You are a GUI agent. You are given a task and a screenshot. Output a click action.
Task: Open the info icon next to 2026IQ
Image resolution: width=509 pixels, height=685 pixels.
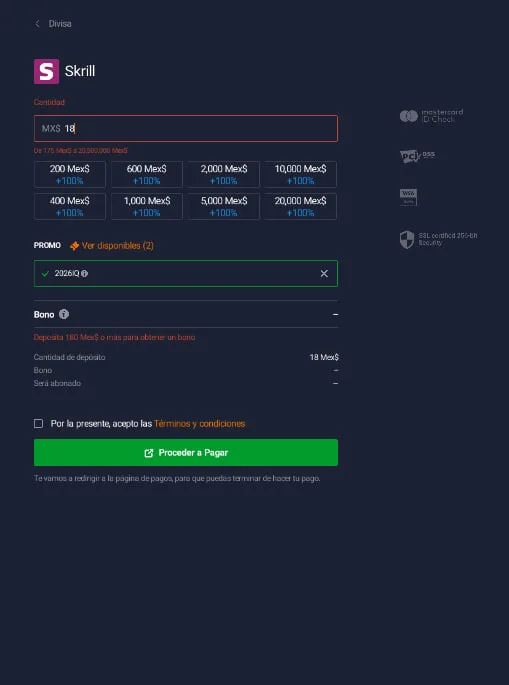[84, 273]
